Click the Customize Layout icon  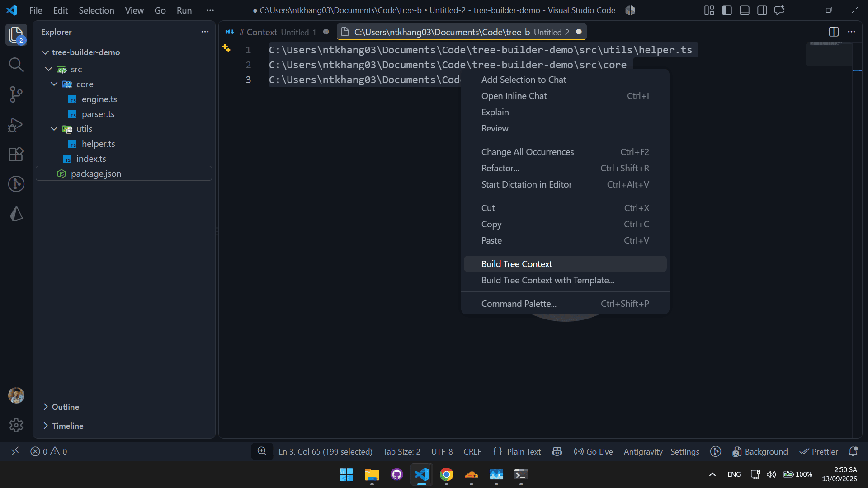[709, 10]
